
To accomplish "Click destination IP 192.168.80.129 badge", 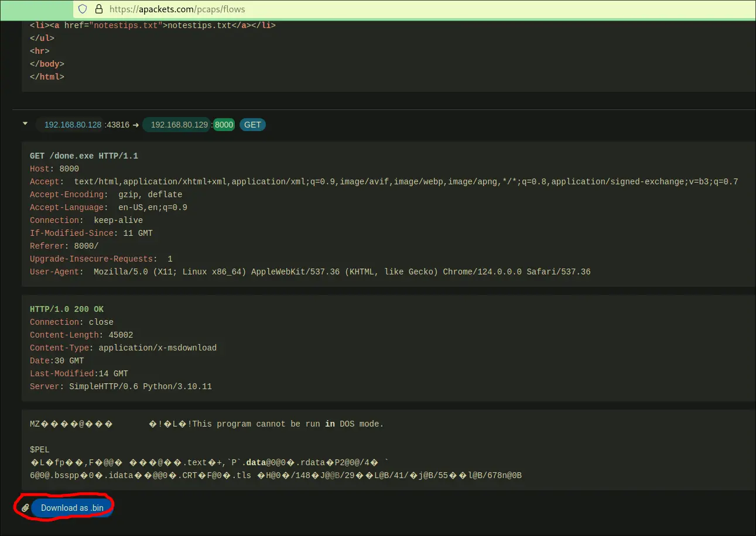I will [179, 125].
